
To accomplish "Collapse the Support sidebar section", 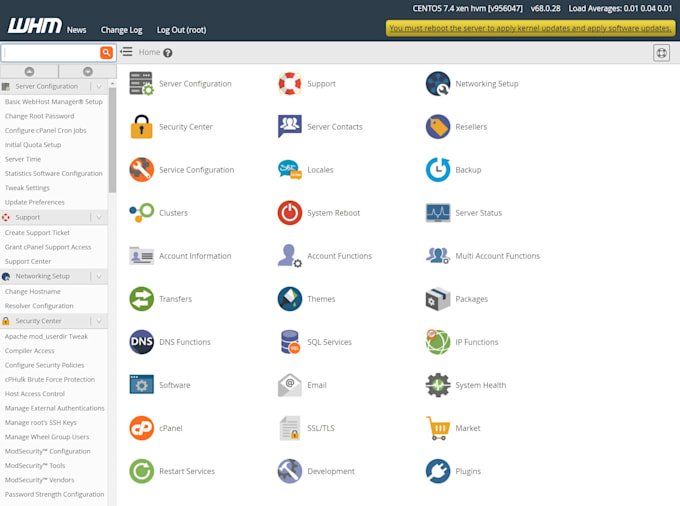I will pyautogui.click(x=99, y=217).
